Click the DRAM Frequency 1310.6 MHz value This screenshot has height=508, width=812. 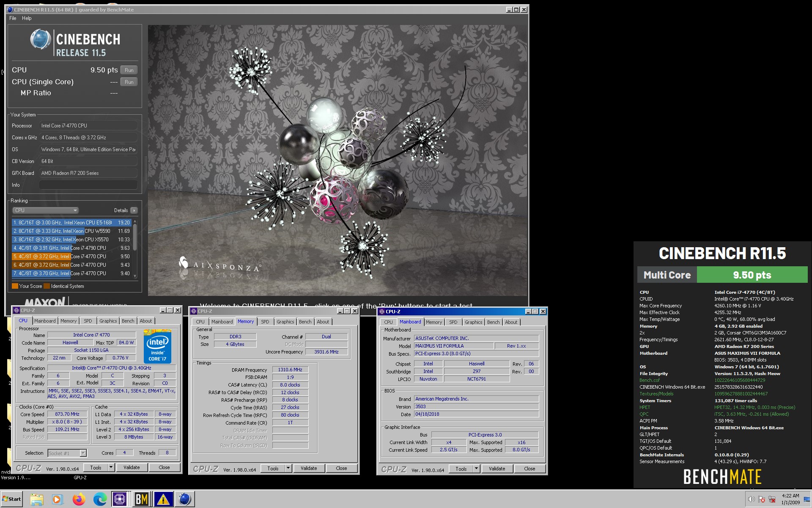[290, 370]
